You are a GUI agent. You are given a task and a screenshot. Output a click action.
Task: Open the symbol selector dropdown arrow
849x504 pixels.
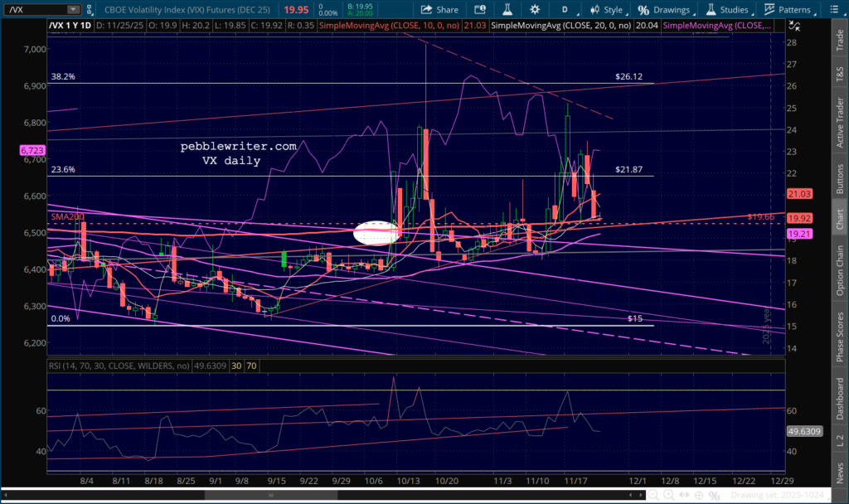tap(73, 10)
